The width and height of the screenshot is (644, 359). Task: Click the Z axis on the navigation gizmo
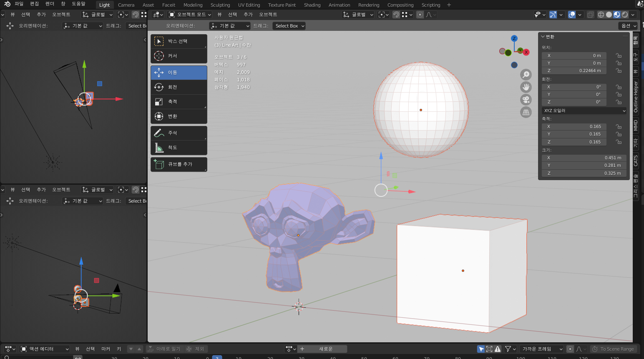(514, 38)
